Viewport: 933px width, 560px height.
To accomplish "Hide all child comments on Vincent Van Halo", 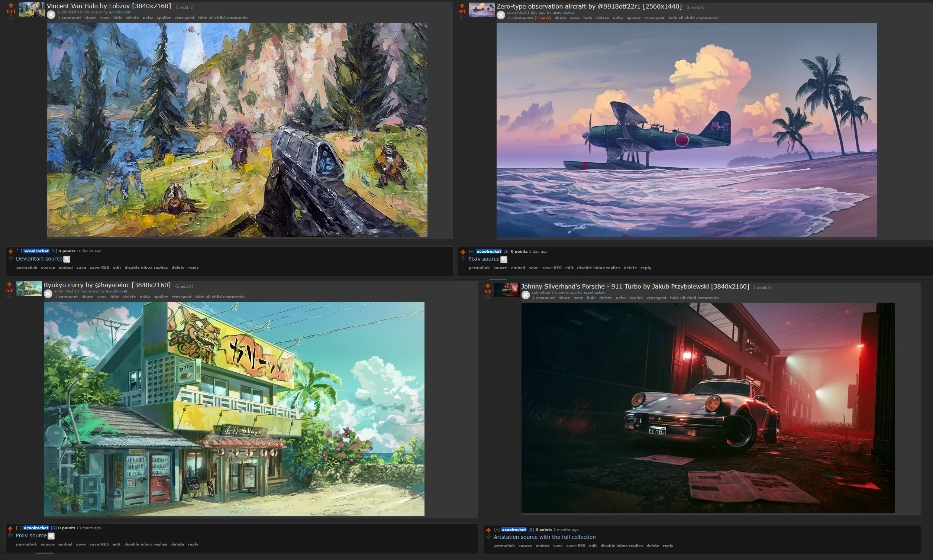I will [x=223, y=18].
